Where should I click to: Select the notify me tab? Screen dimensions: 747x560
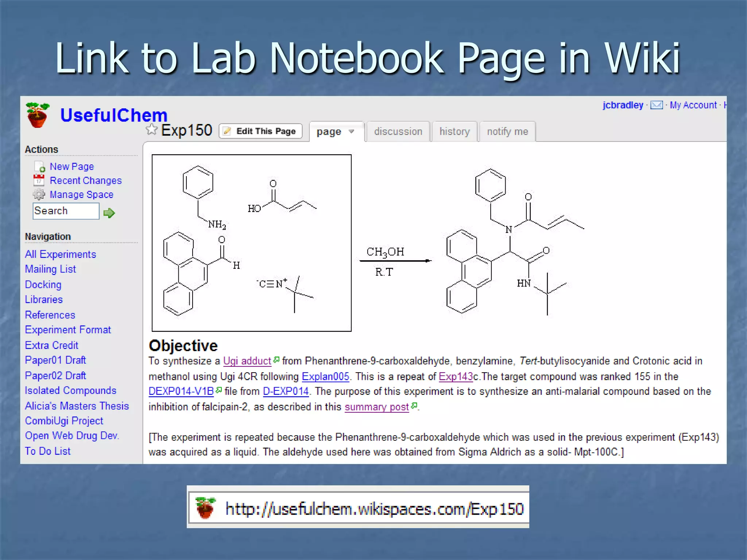pyautogui.click(x=507, y=131)
